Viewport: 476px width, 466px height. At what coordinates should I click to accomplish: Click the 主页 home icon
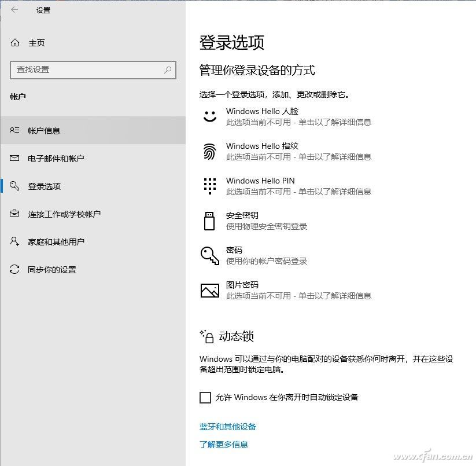pos(14,42)
